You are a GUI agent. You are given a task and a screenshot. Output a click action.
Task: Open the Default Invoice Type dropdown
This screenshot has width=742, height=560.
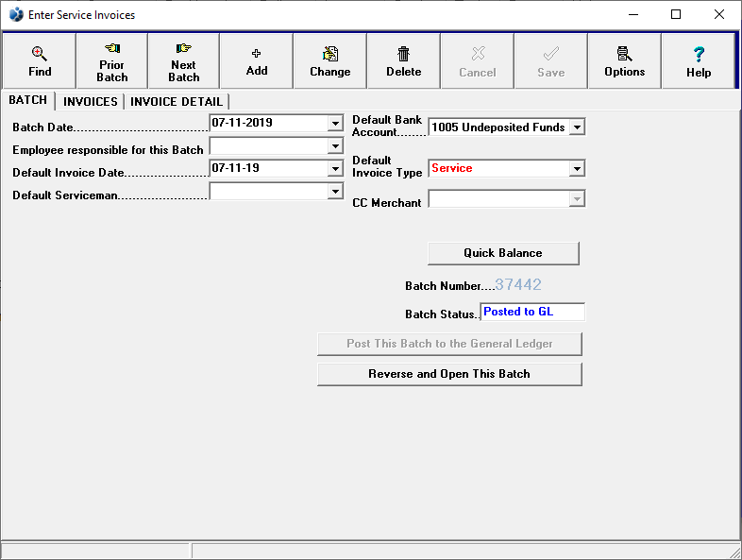point(577,169)
